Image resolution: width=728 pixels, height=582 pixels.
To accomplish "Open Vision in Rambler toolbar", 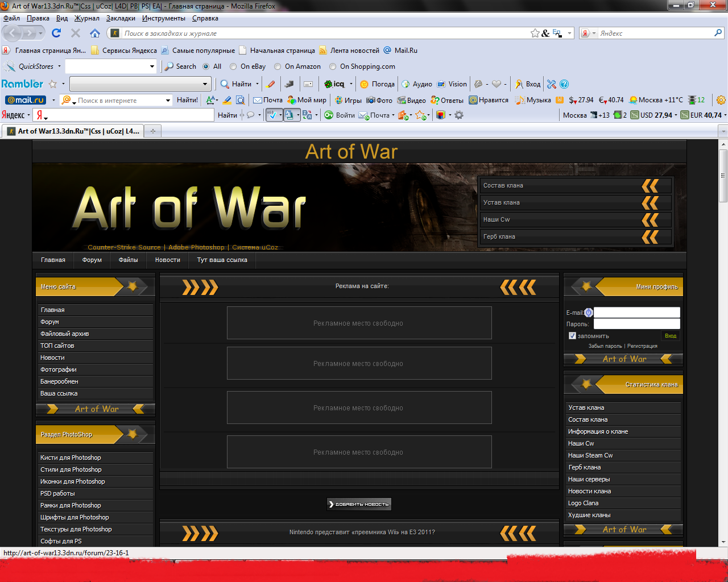I will tap(452, 84).
